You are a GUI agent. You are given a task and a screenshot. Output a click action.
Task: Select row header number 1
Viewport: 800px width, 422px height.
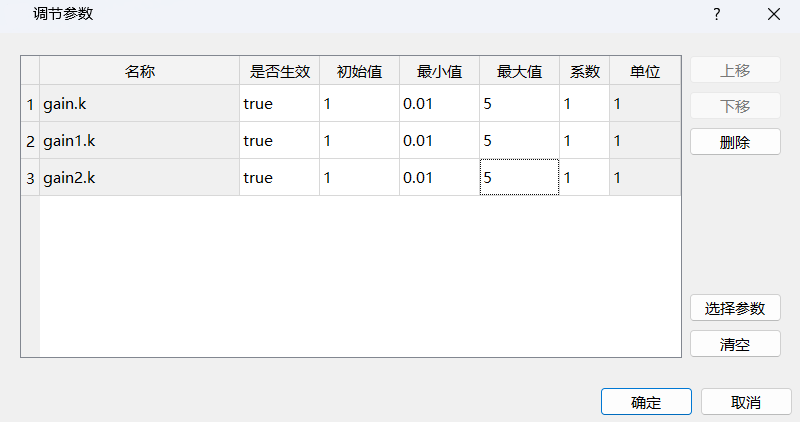coord(30,104)
